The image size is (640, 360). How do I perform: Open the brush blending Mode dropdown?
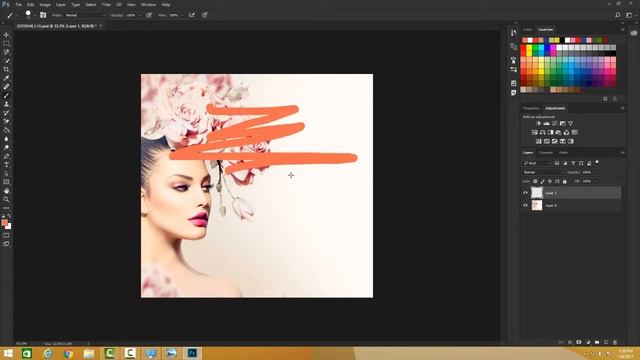85,15
